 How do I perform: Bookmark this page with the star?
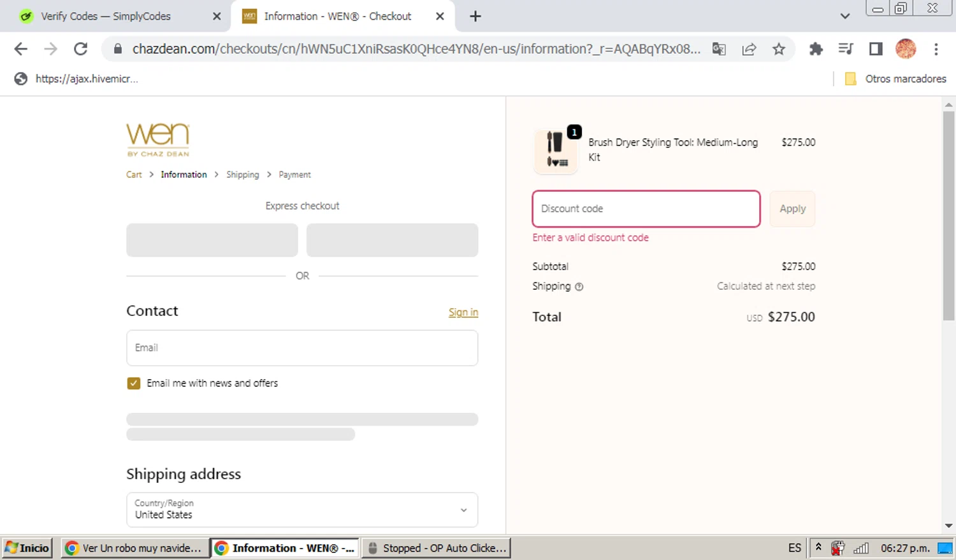click(x=779, y=49)
